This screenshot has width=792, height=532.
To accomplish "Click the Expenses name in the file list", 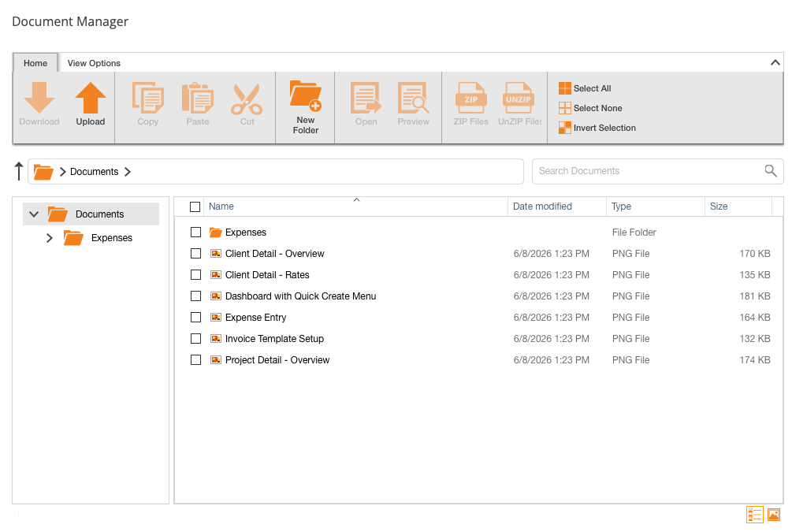I will (x=245, y=233).
